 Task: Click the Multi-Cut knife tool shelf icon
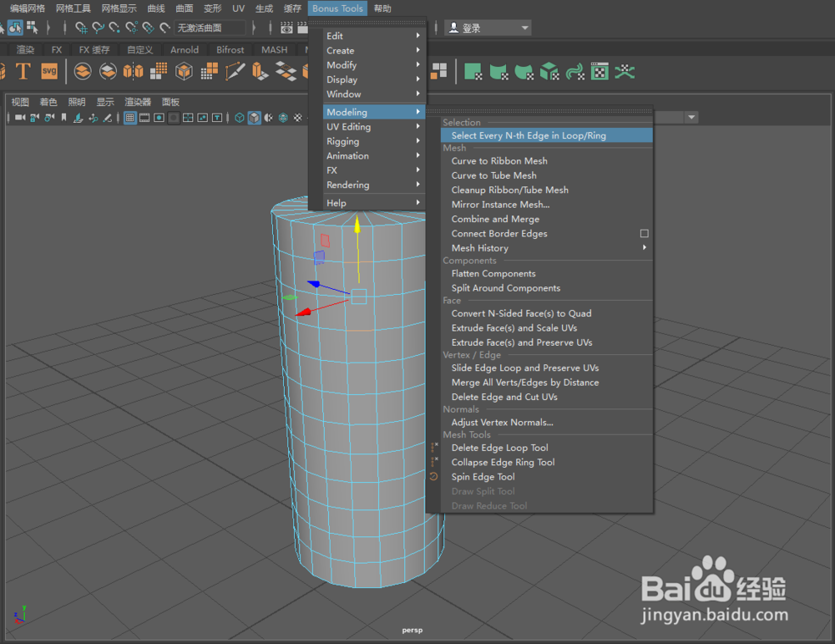click(235, 71)
